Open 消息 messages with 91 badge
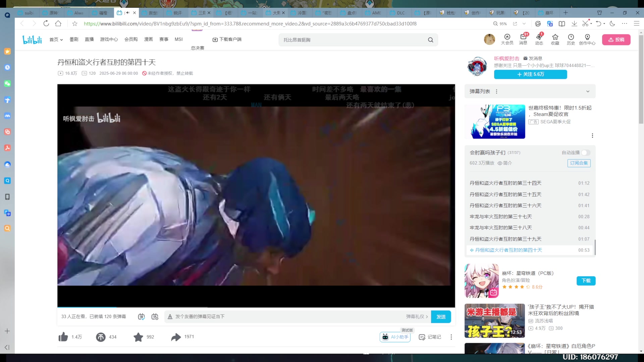The width and height of the screenshot is (644, 362). (x=523, y=39)
